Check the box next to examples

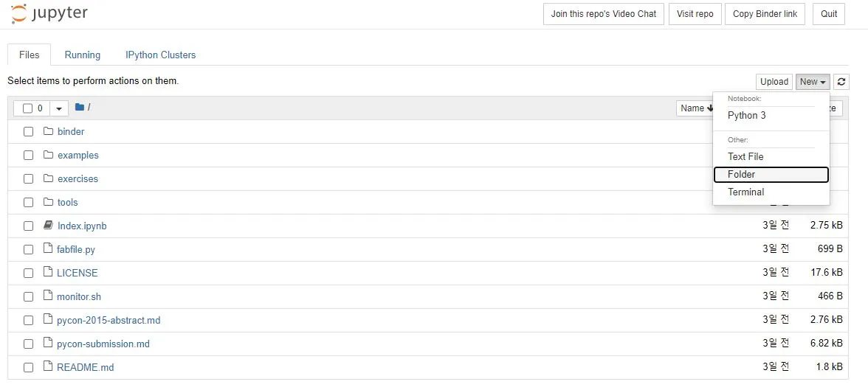pos(28,156)
